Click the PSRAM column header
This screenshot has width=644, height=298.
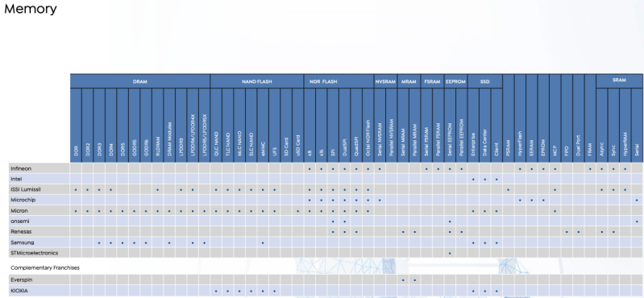coord(508,118)
